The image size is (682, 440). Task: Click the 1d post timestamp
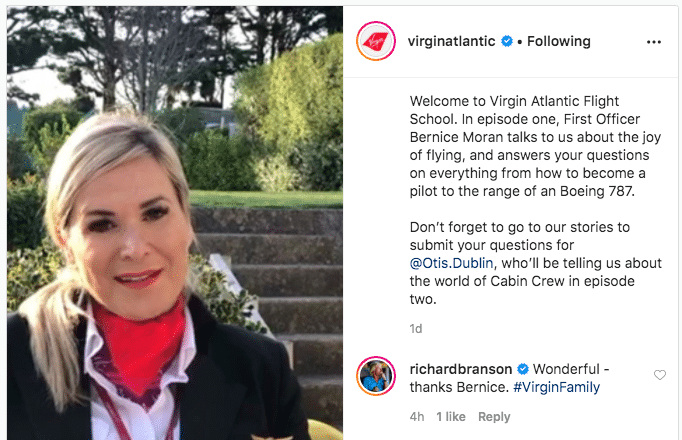416,329
